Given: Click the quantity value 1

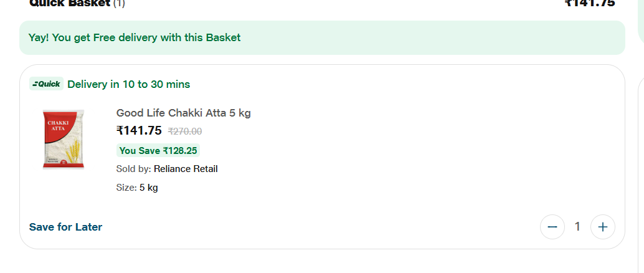Looking at the screenshot, I should (x=577, y=227).
